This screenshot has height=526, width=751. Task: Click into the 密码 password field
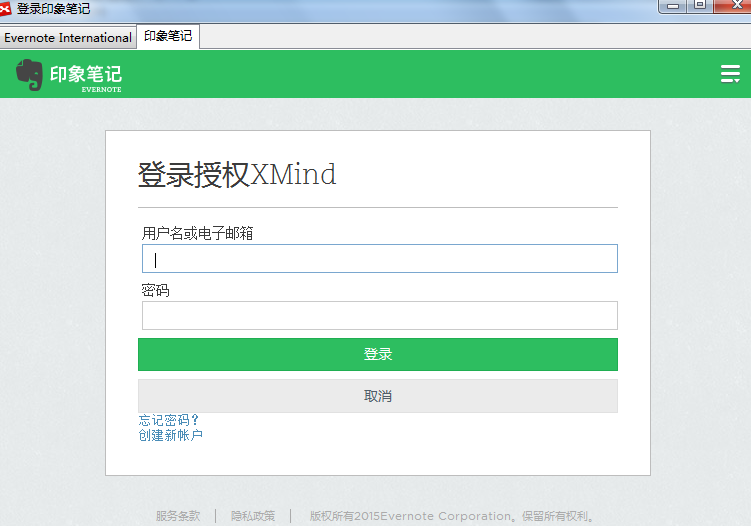pyautogui.click(x=379, y=316)
